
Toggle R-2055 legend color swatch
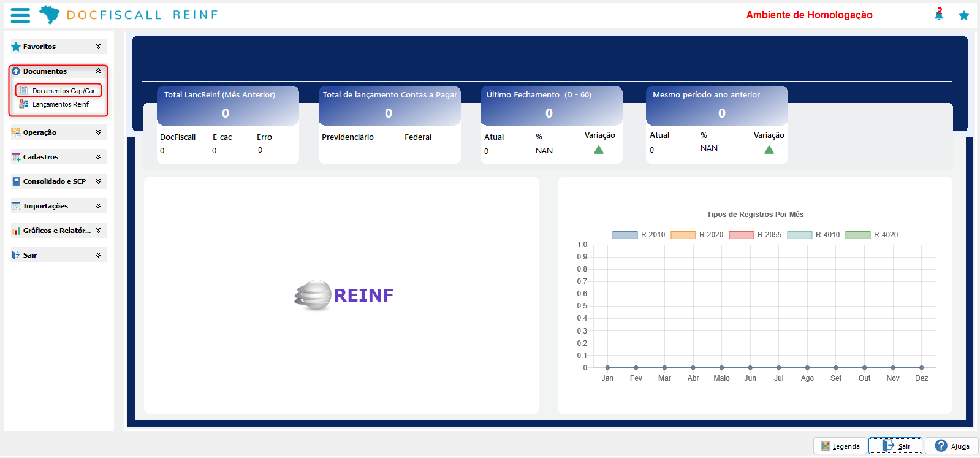point(742,235)
